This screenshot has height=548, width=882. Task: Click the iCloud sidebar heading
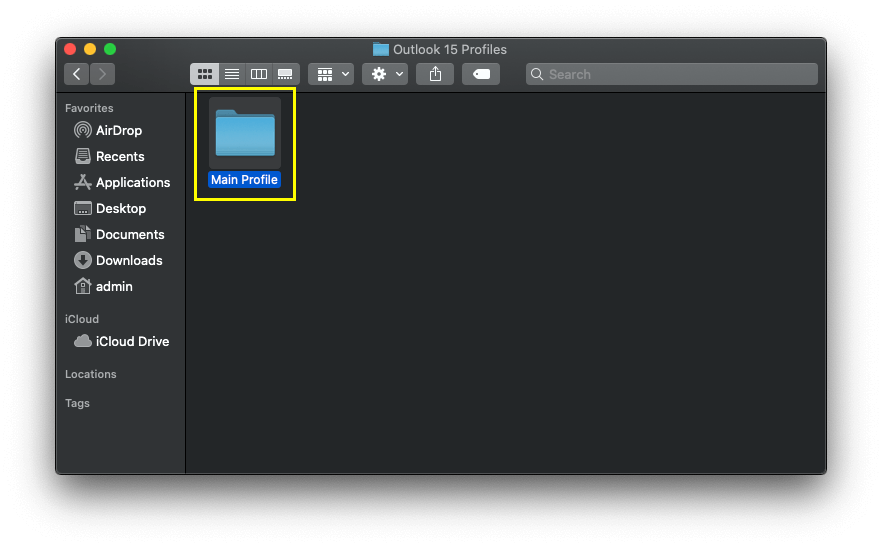coord(82,318)
